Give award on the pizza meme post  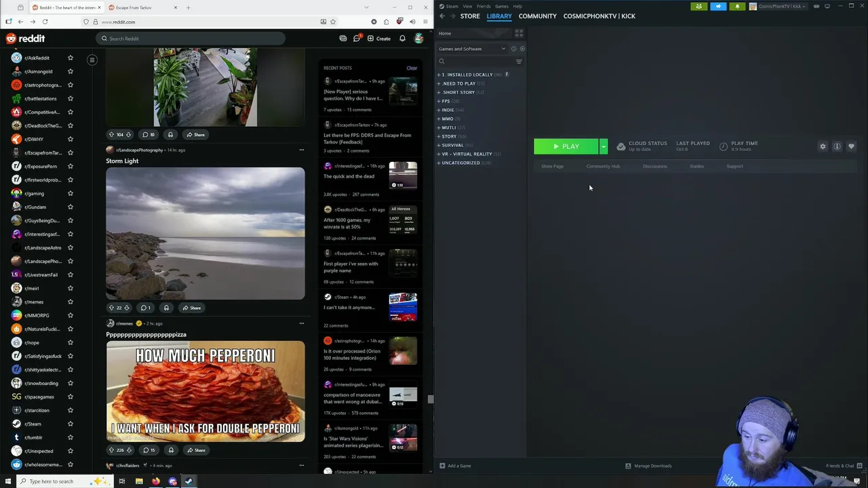[171, 450]
